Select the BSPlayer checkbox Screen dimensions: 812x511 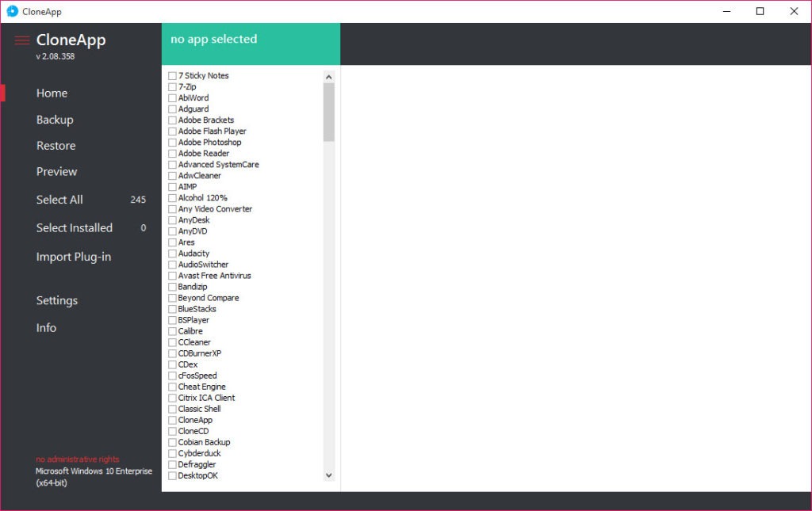(172, 320)
